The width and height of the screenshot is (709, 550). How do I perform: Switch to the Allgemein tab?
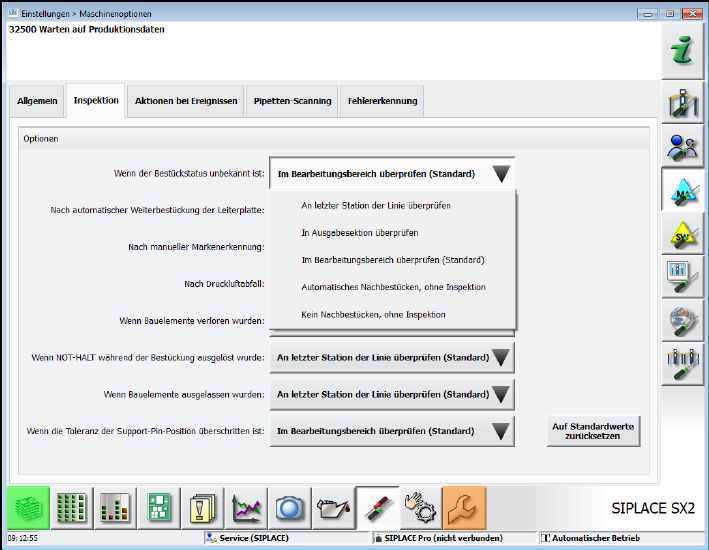coord(37,101)
